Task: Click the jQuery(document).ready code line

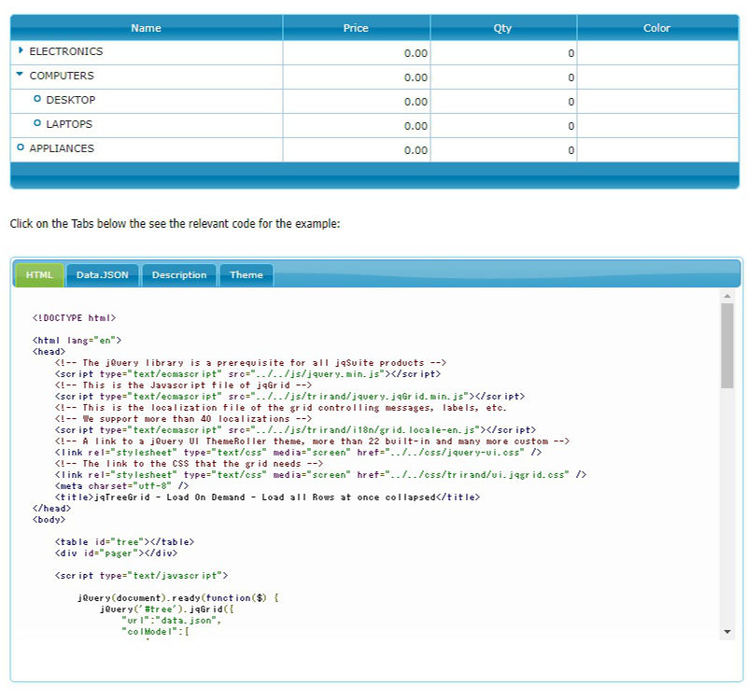Action: 178,598
